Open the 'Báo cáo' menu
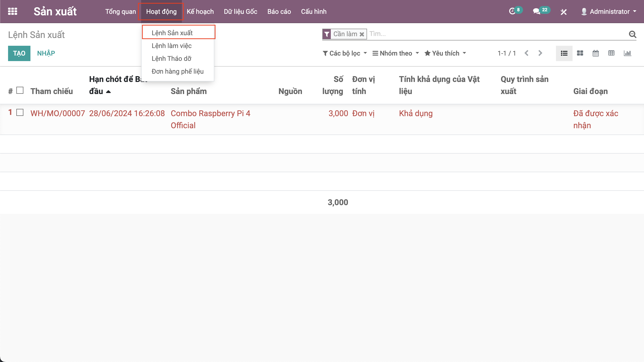 coord(279,12)
